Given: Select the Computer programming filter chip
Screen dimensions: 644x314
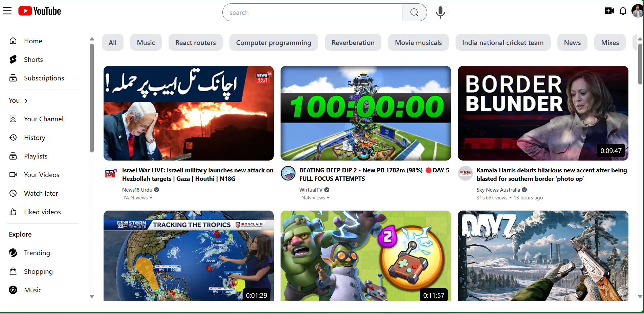Looking at the screenshot, I should click(273, 43).
